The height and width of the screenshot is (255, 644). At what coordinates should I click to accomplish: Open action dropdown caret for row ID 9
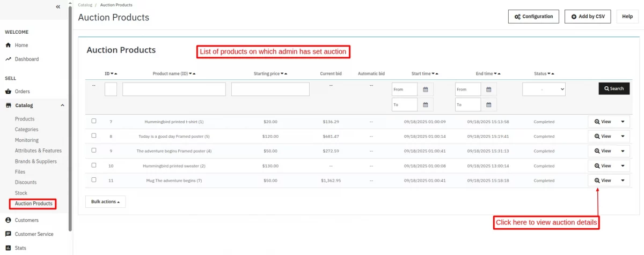tap(623, 151)
